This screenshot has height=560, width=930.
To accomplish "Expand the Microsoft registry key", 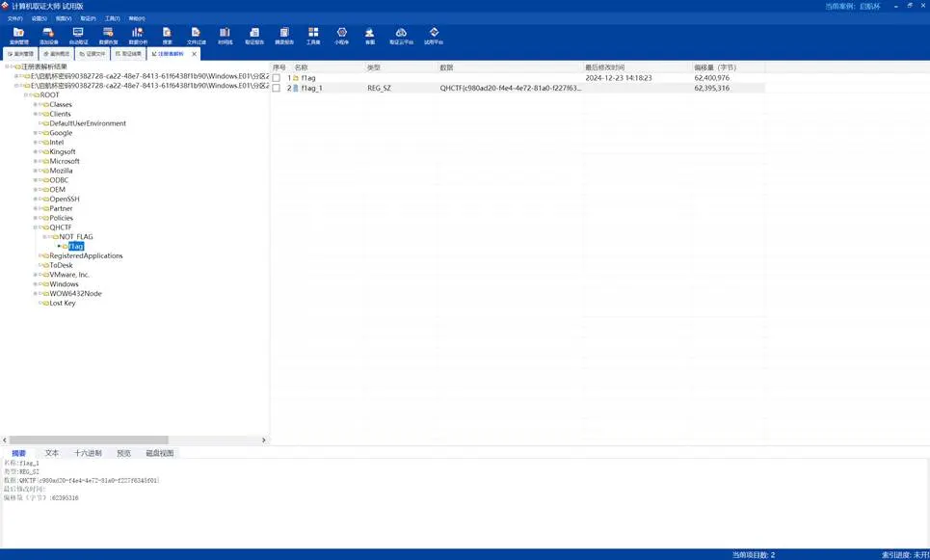I will 35,161.
